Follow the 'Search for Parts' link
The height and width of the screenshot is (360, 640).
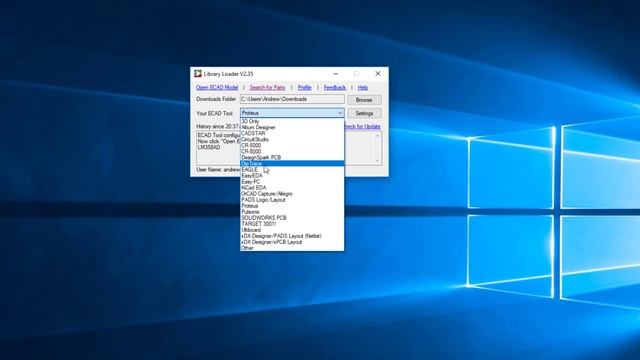click(x=267, y=87)
